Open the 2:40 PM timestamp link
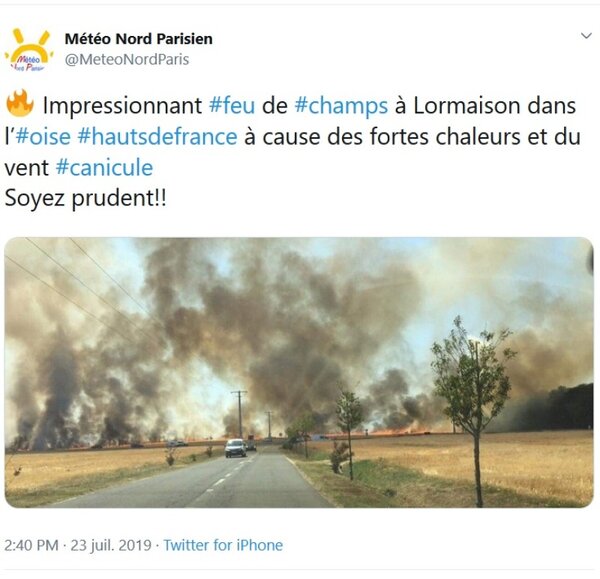Screen dimensions: 600x579 click(31, 545)
